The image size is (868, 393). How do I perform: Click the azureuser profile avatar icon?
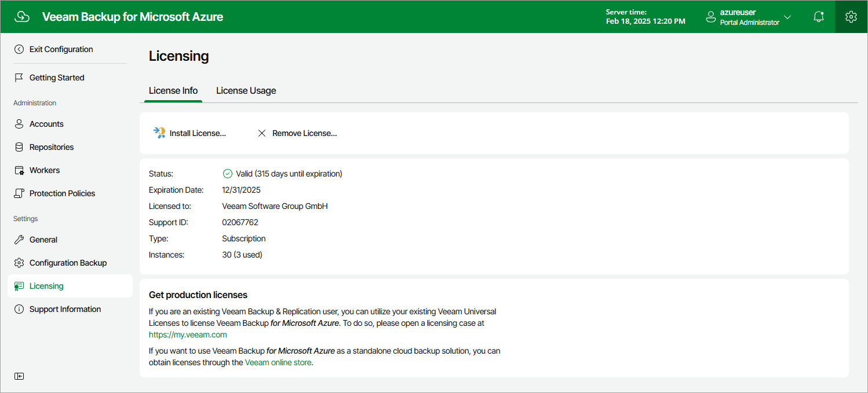click(711, 17)
